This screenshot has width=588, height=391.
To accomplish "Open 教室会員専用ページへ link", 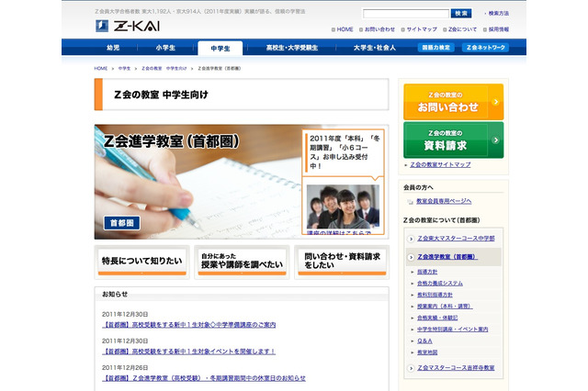I will point(444,201).
